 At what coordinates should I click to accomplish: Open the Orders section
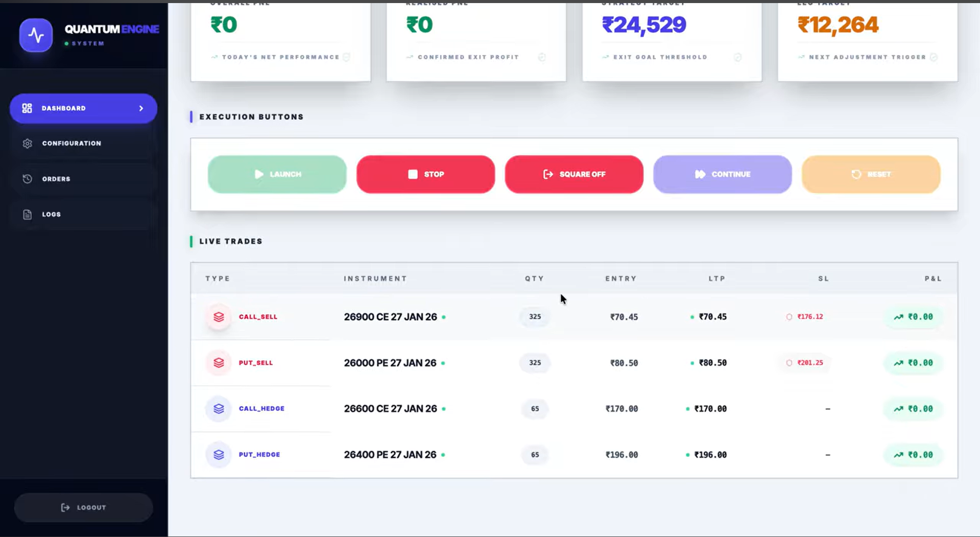(56, 179)
